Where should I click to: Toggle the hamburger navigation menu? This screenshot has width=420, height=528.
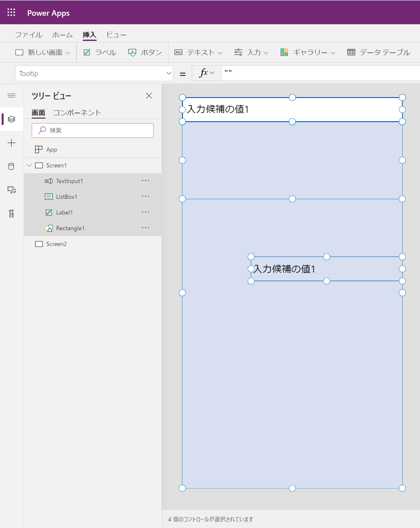(x=11, y=96)
